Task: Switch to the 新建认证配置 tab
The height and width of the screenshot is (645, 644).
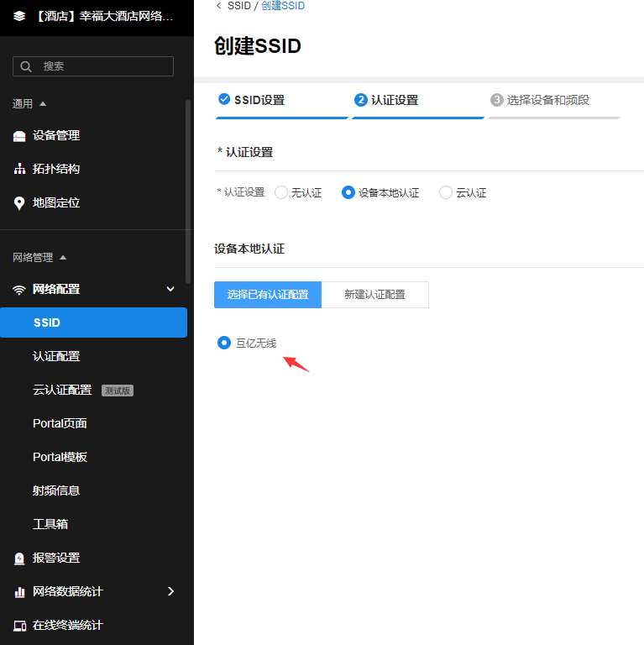Action: (x=374, y=295)
